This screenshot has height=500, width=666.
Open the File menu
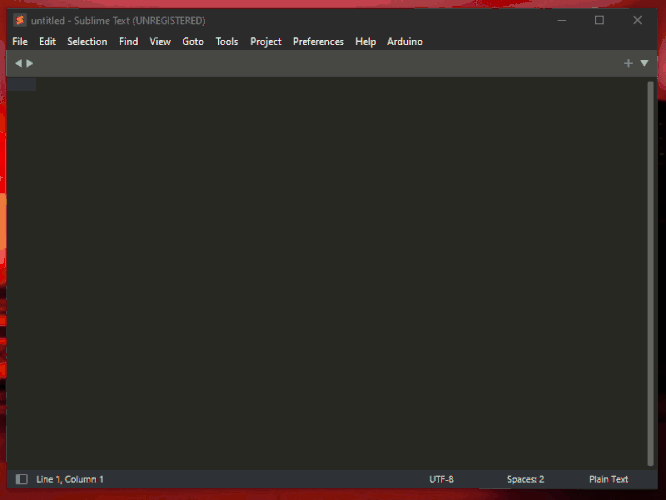point(20,42)
